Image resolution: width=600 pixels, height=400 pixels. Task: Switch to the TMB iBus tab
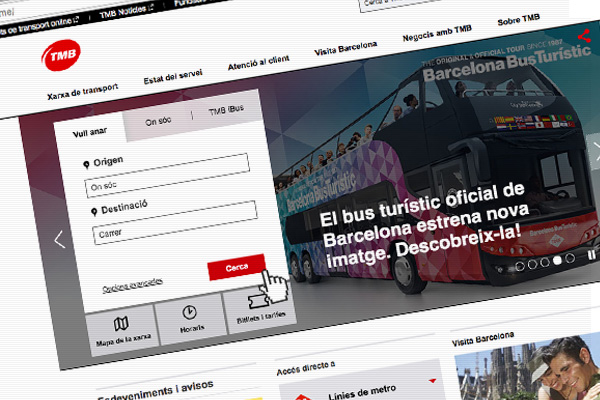point(226,112)
